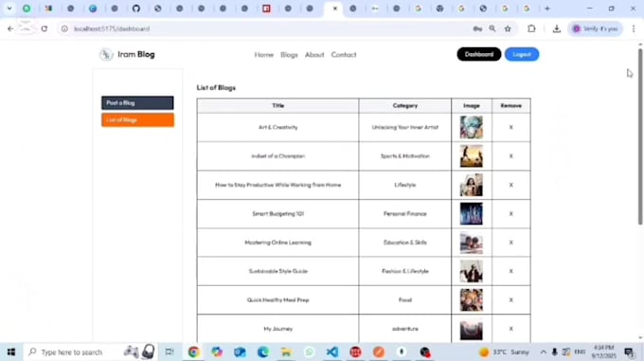
Task: Open the Personal Finance row thumbnail
Action: 471,213
